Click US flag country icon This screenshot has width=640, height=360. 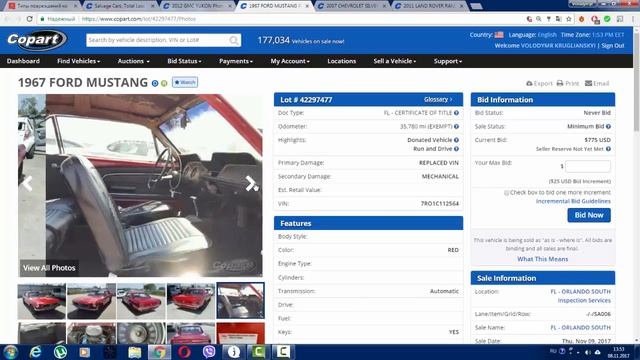pyautogui.click(x=499, y=35)
